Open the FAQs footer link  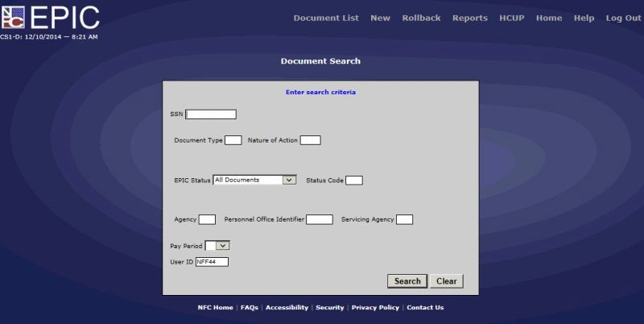(x=250, y=308)
